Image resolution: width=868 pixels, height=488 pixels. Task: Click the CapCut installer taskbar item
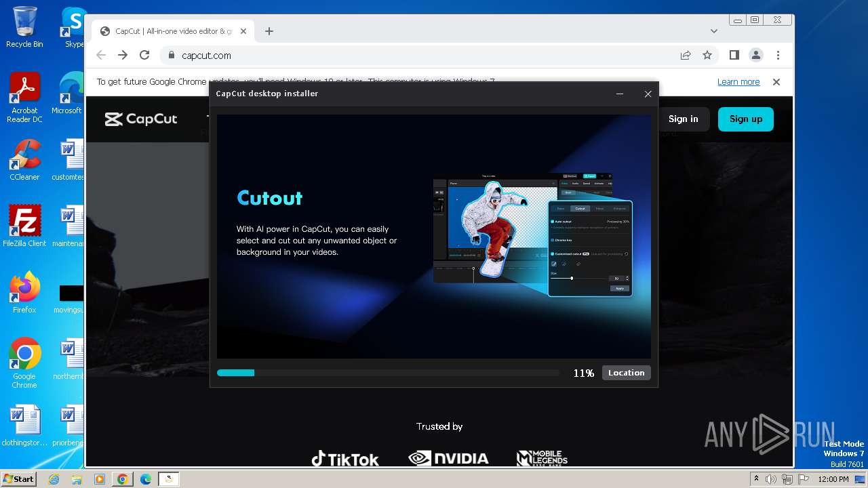click(x=169, y=479)
